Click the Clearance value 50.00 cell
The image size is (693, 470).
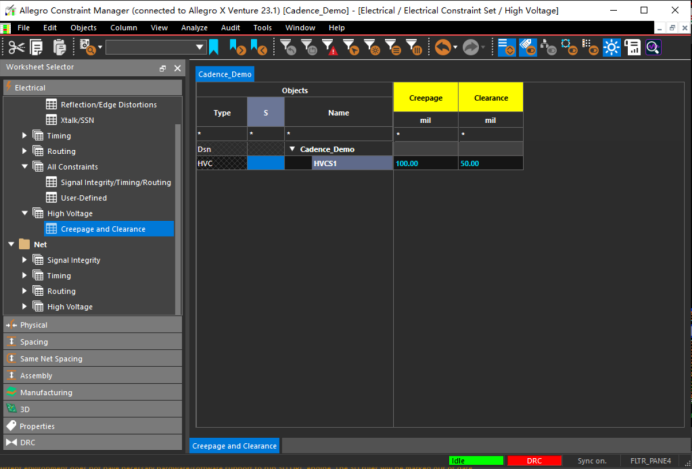pyautogui.click(x=491, y=163)
